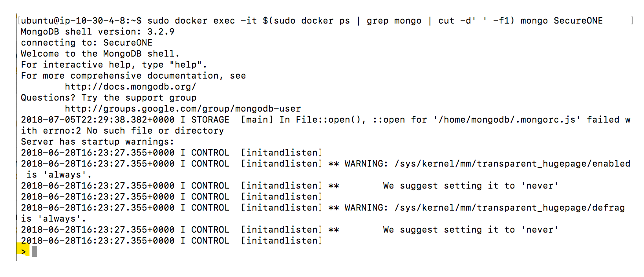
Task: Click "Server has startup warnings:" line
Action: (x=97, y=142)
